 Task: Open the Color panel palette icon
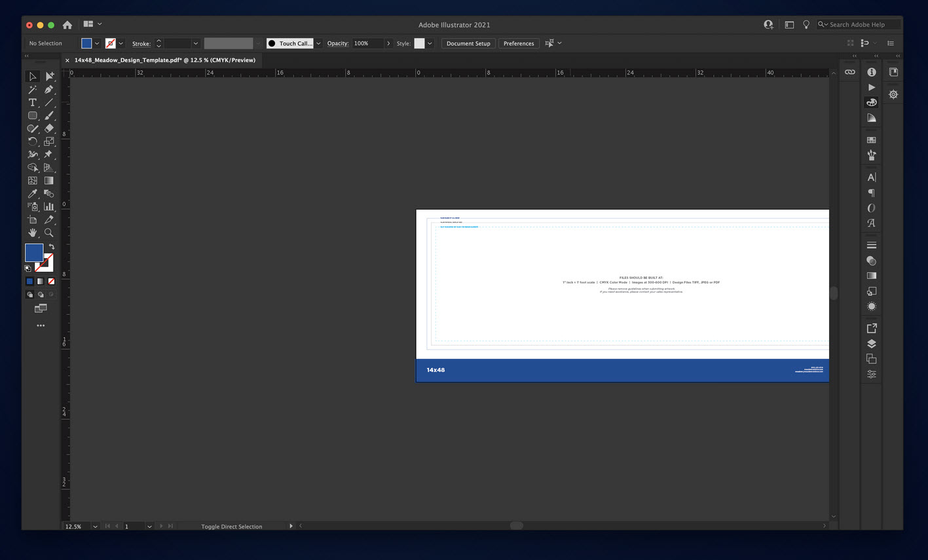(x=871, y=103)
